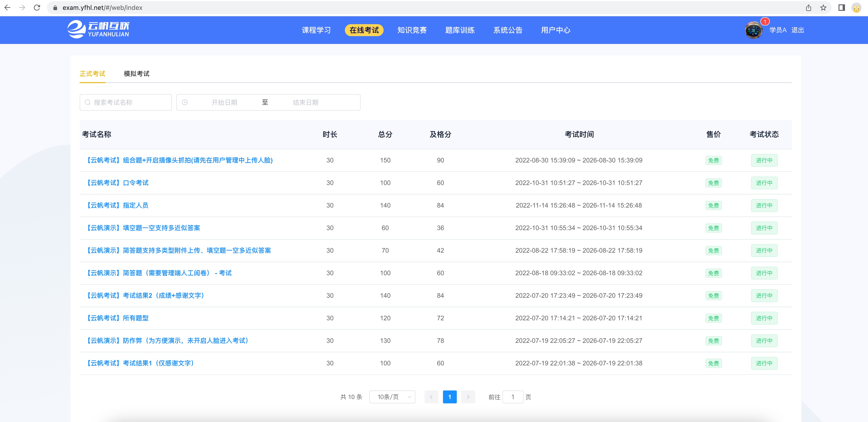Click 共 10 条 total count text

point(351,397)
